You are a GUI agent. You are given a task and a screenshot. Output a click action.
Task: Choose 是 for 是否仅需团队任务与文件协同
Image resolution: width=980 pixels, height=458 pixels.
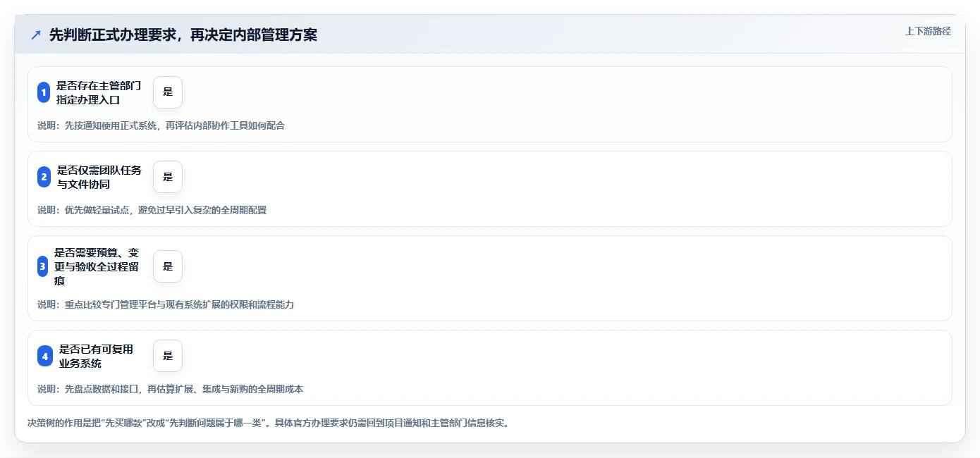pyautogui.click(x=168, y=177)
